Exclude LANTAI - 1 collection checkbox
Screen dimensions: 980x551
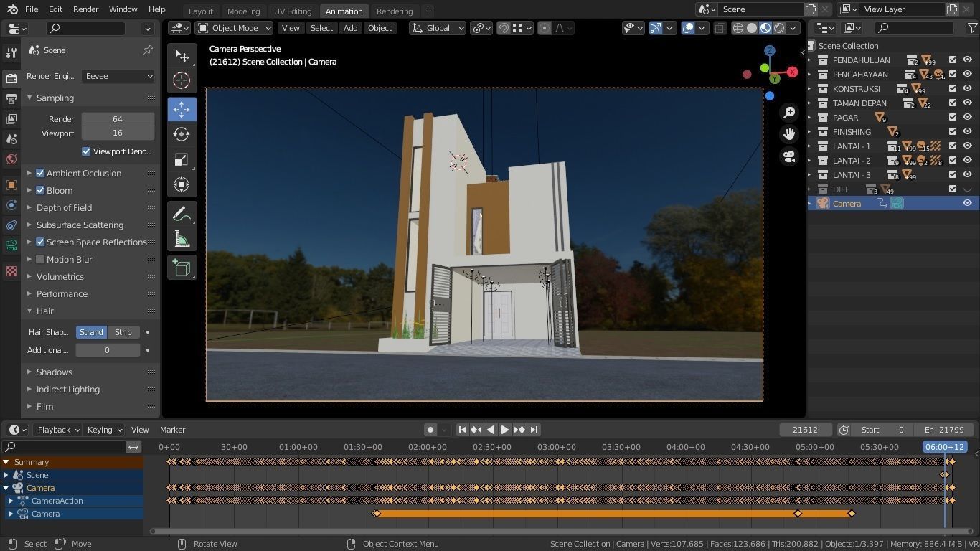[x=953, y=146]
